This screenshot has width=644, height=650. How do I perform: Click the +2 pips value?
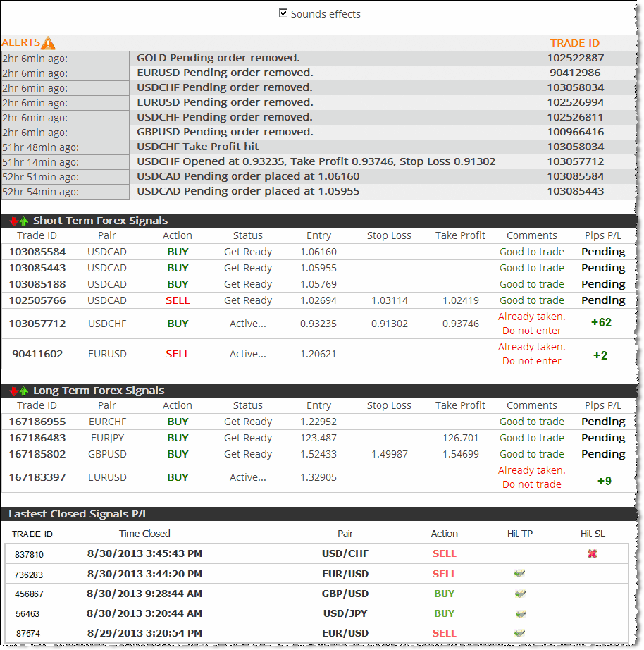(x=600, y=355)
